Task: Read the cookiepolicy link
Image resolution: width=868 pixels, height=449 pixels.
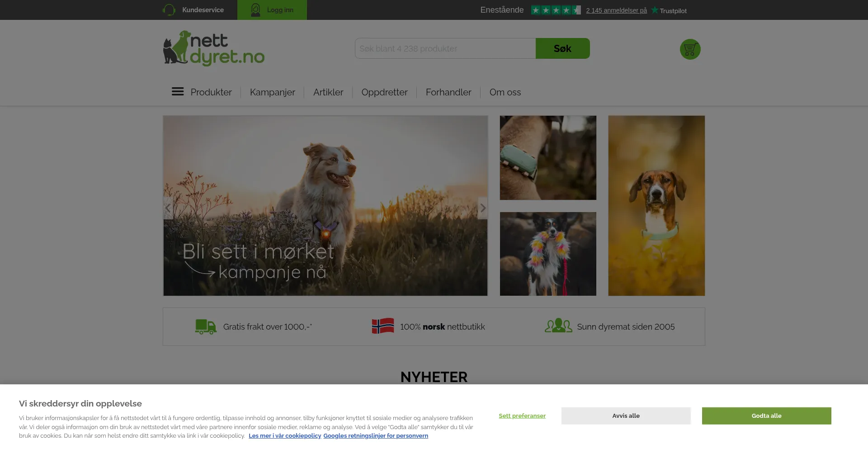Action: (x=285, y=435)
